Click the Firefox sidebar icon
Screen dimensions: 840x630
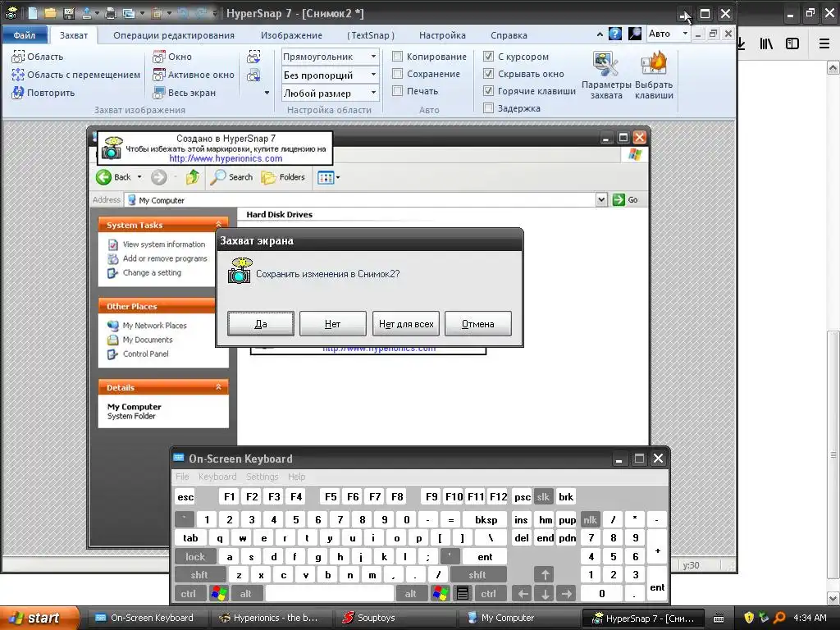coord(792,43)
